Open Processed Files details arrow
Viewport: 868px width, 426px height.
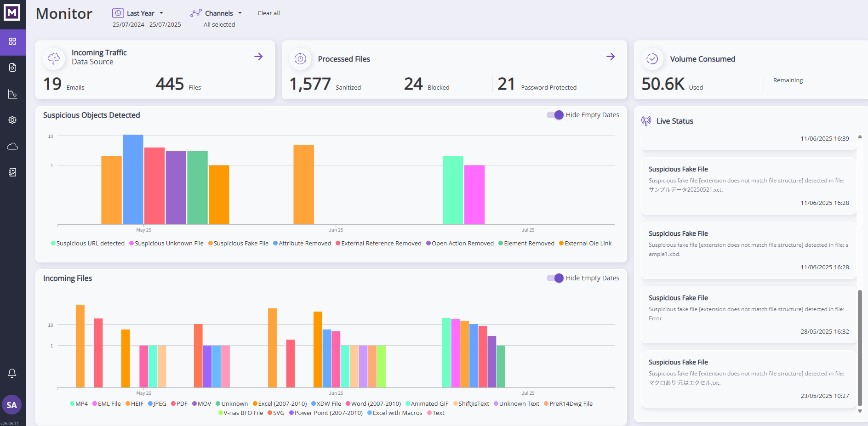pos(611,57)
